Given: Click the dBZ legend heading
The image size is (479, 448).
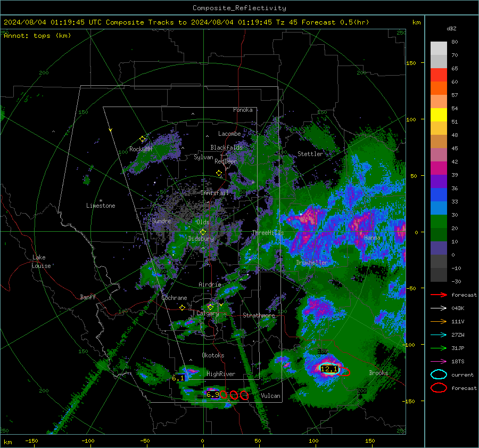Looking at the screenshot, I should point(451,29).
